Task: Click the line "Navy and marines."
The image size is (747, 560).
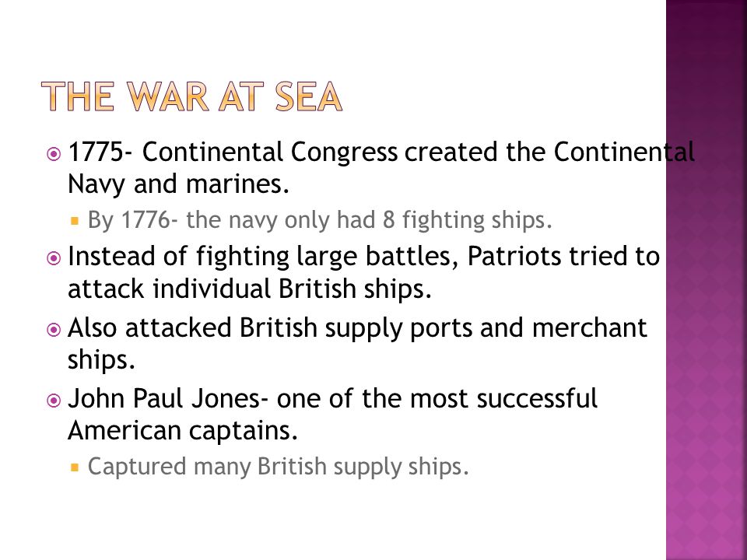Action: (179, 184)
